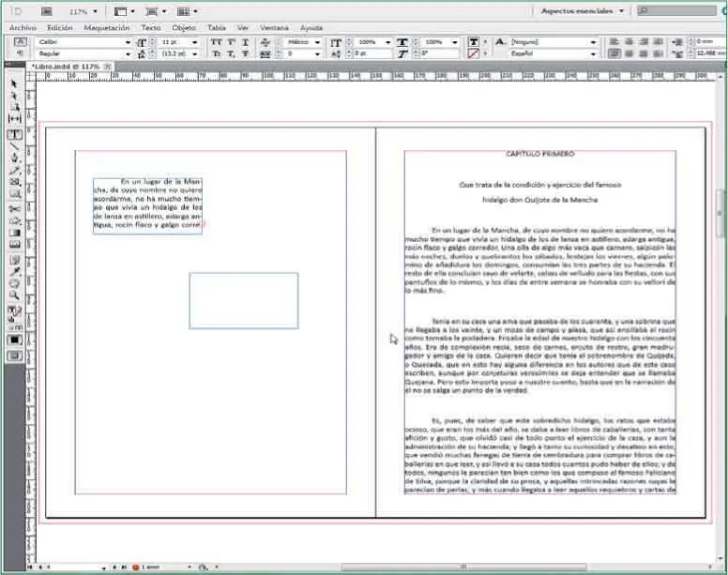This screenshot has width=728, height=575.
Task: Select the Hand tool
Action: point(14,283)
